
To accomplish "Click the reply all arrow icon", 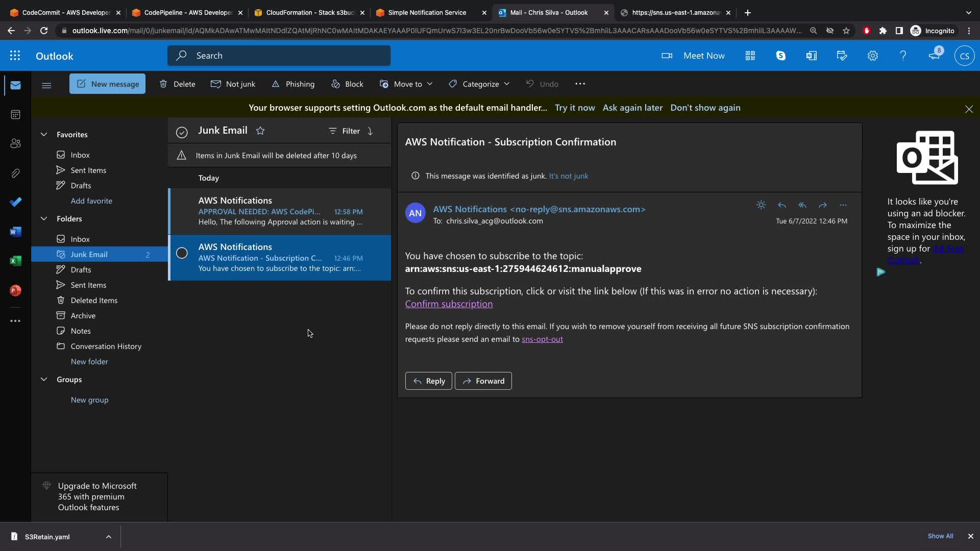I will [x=802, y=205].
